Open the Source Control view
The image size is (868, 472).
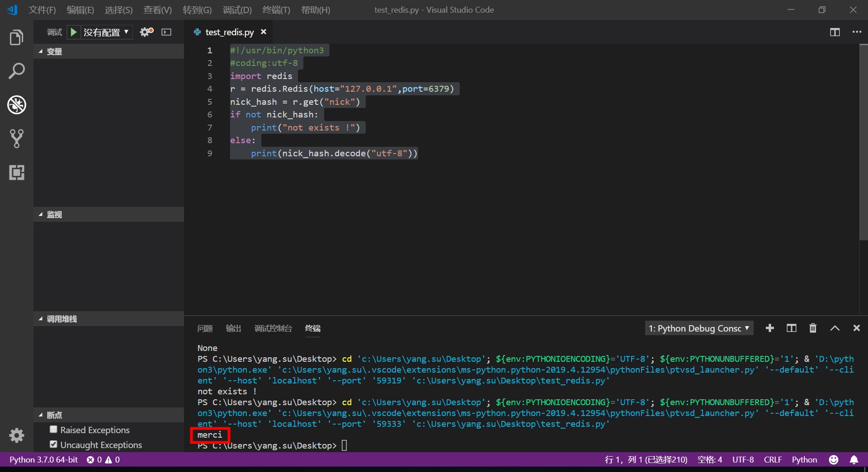[x=17, y=139]
